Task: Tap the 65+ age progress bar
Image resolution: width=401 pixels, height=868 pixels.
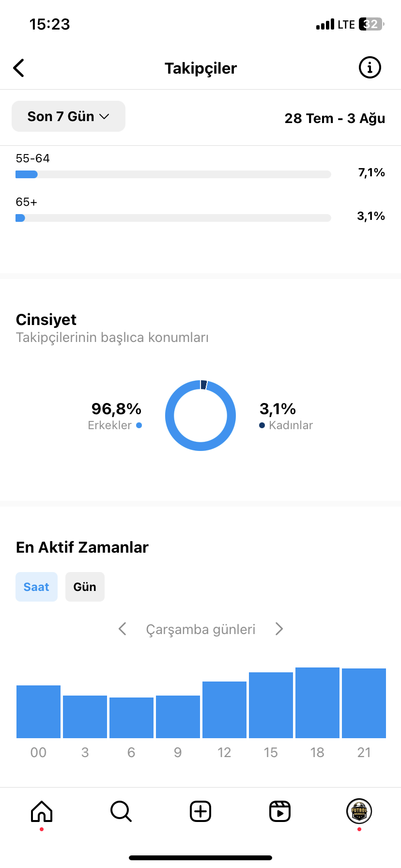Action: pos(173,218)
